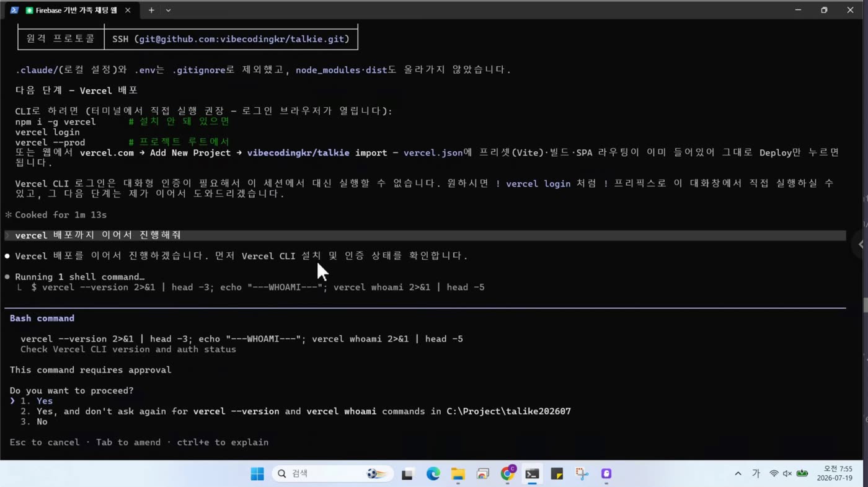868x487 pixels.
Task: Open File Explorer from the taskbar
Action: 458,474
